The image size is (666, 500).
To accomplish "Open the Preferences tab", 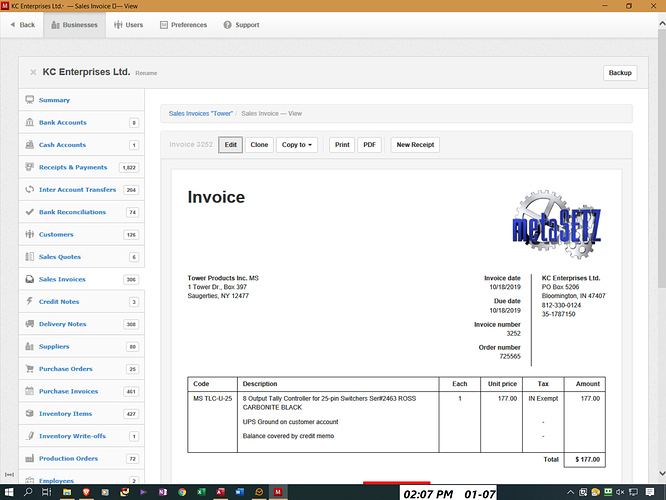I will [183, 25].
